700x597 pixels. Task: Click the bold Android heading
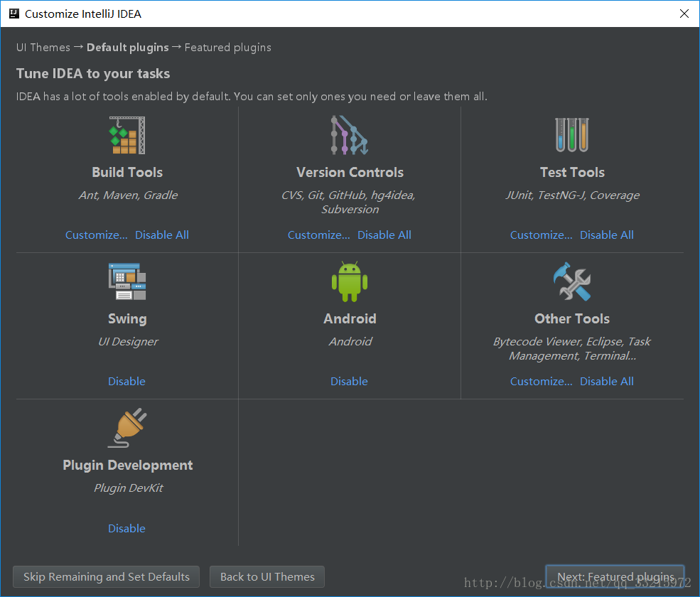point(350,319)
